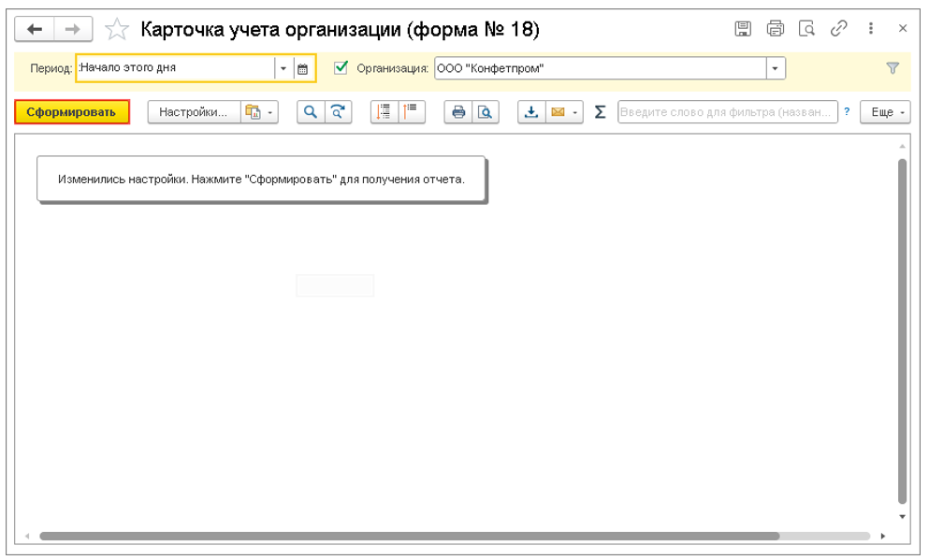Open print preview from the toolbar
929x560 pixels.
pos(485,112)
